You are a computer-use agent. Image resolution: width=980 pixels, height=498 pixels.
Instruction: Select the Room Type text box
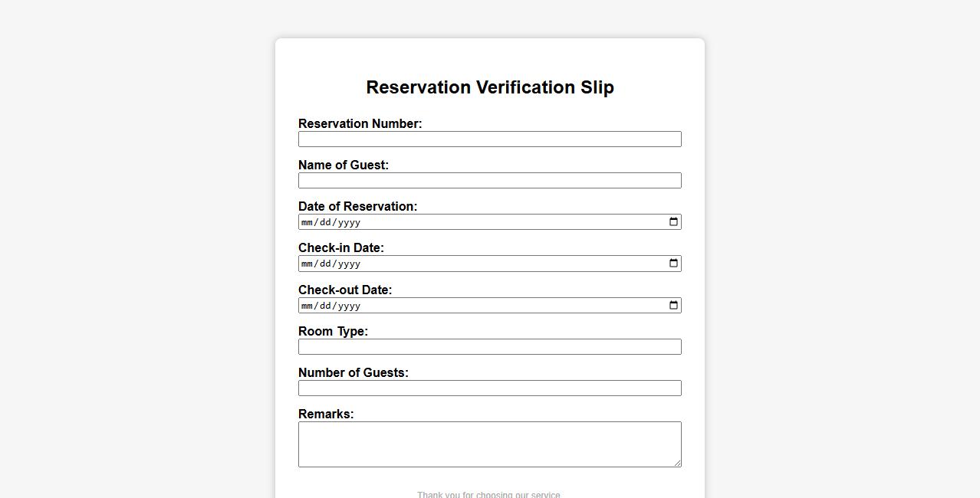click(489, 347)
